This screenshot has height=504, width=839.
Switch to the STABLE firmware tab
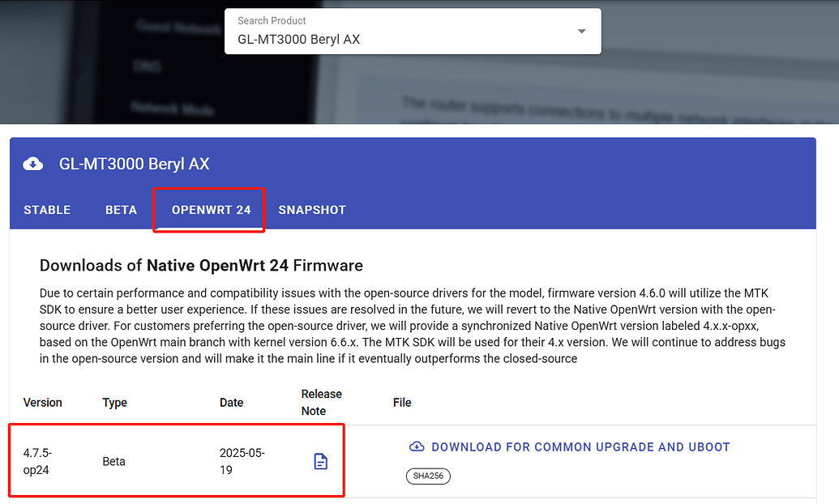tap(47, 209)
